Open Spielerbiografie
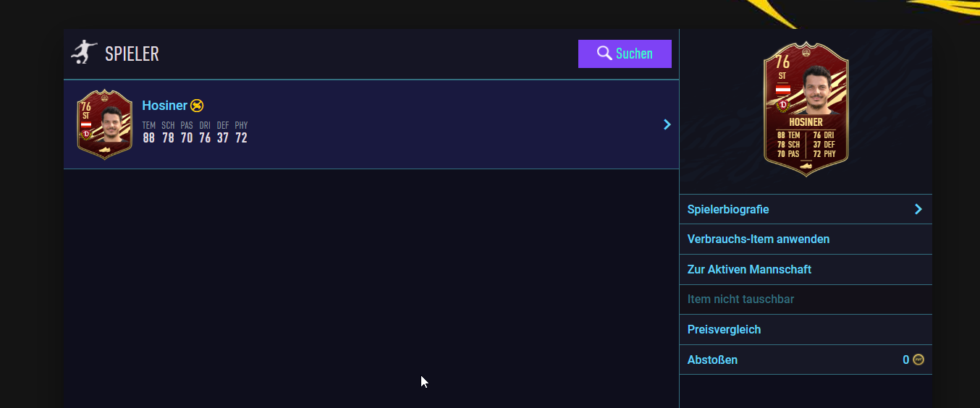 (806, 209)
